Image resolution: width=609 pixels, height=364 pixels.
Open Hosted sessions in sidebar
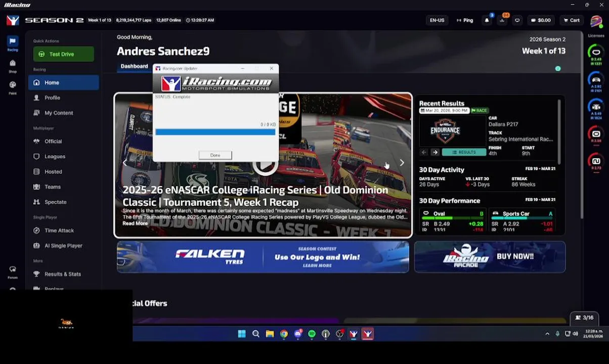pos(63,171)
